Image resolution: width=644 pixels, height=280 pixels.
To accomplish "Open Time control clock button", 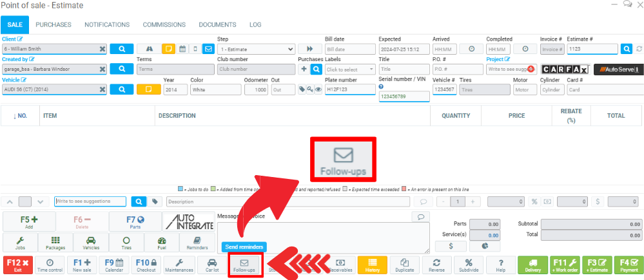I will click(50, 265).
